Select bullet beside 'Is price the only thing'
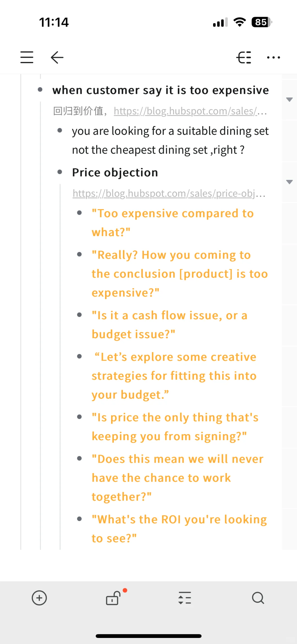This screenshot has width=297, height=644. (79, 417)
